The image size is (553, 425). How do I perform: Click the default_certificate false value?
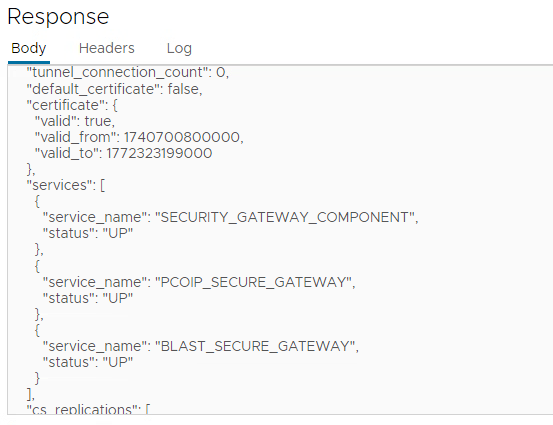pyautogui.click(x=185, y=89)
